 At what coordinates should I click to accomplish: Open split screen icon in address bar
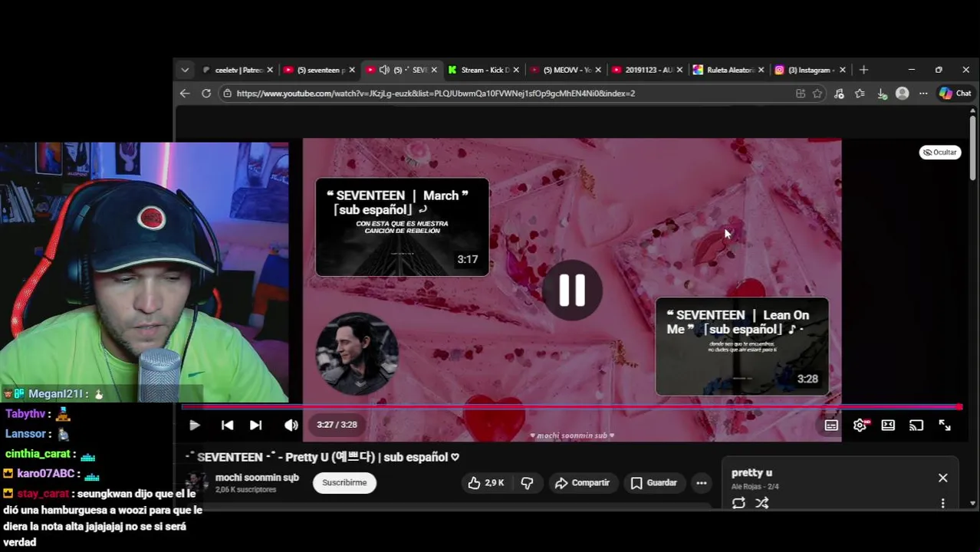point(801,93)
